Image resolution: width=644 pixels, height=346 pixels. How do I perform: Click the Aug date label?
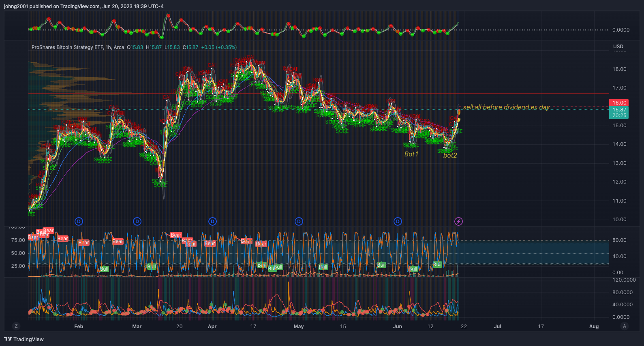tap(594, 327)
